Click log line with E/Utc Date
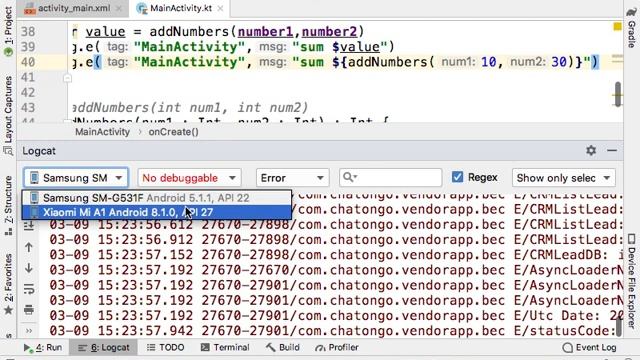This screenshot has width=640, height=360. tap(336, 316)
